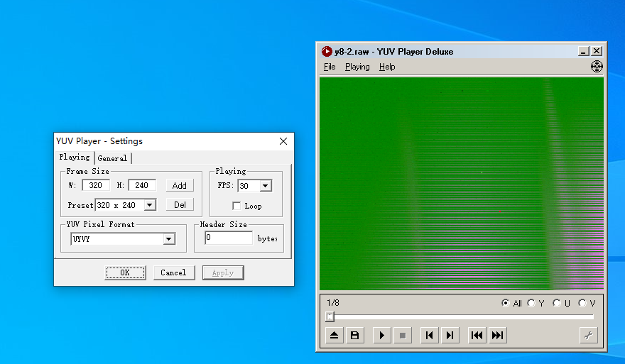Click the OK button in Settings
Image resolution: width=625 pixels, height=364 pixels.
tap(125, 272)
